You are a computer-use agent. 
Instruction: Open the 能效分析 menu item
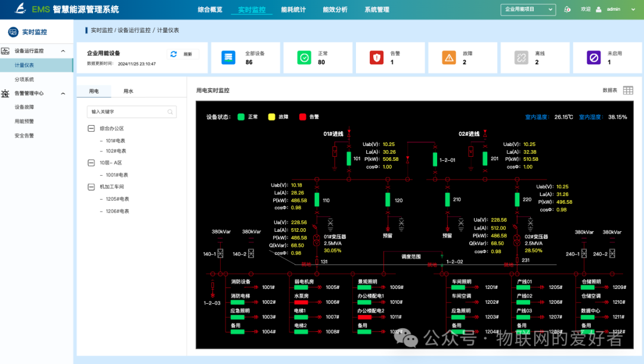coord(335,9)
